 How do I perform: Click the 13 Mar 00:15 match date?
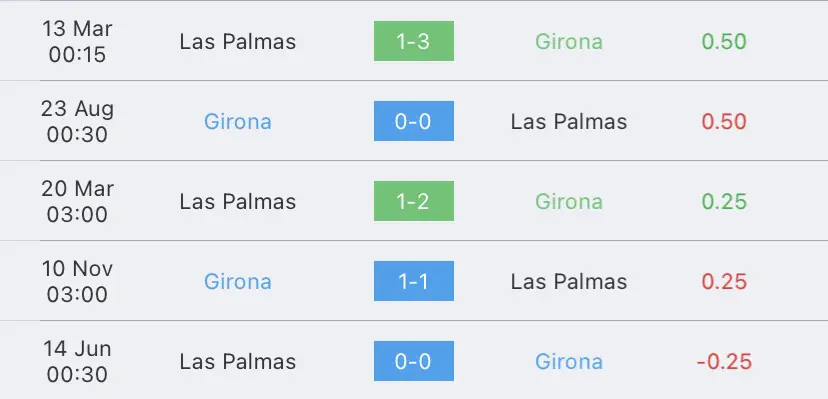coord(77,41)
